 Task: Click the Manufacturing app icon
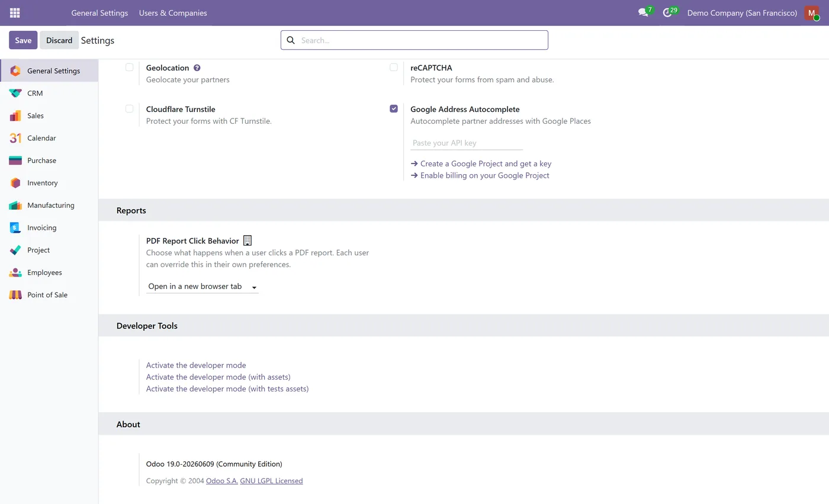coord(15,206)
